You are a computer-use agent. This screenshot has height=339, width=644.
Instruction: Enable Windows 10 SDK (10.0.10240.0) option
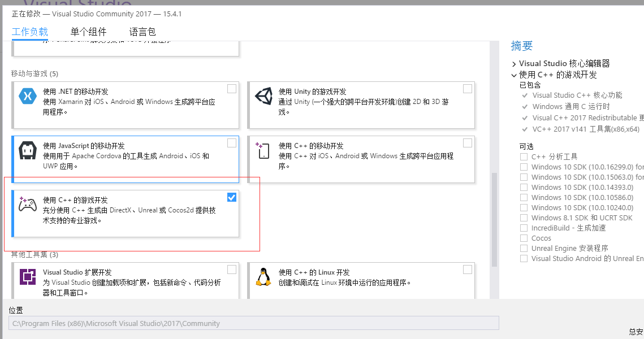524,208
